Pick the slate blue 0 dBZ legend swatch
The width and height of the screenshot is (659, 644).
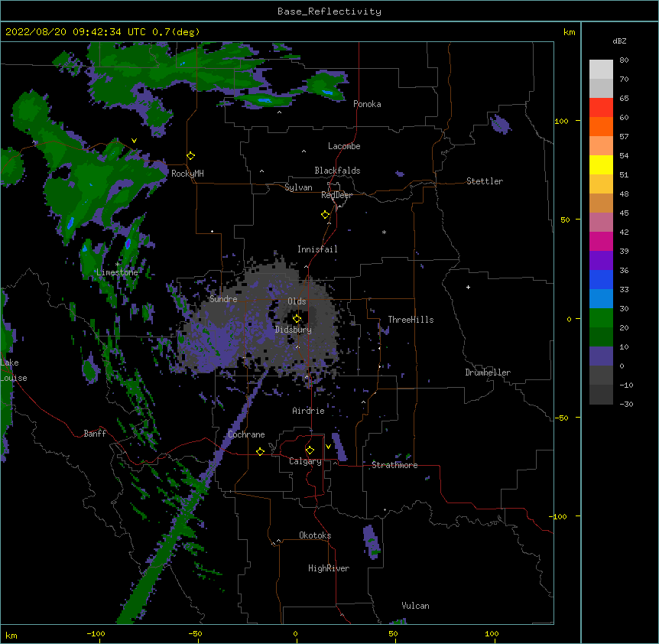[601, 356]
